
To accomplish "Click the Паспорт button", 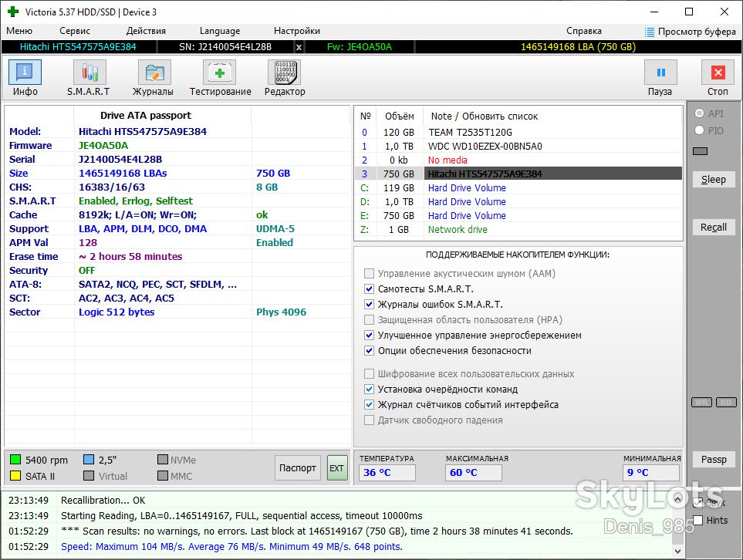I will click(x=298, y=467).
